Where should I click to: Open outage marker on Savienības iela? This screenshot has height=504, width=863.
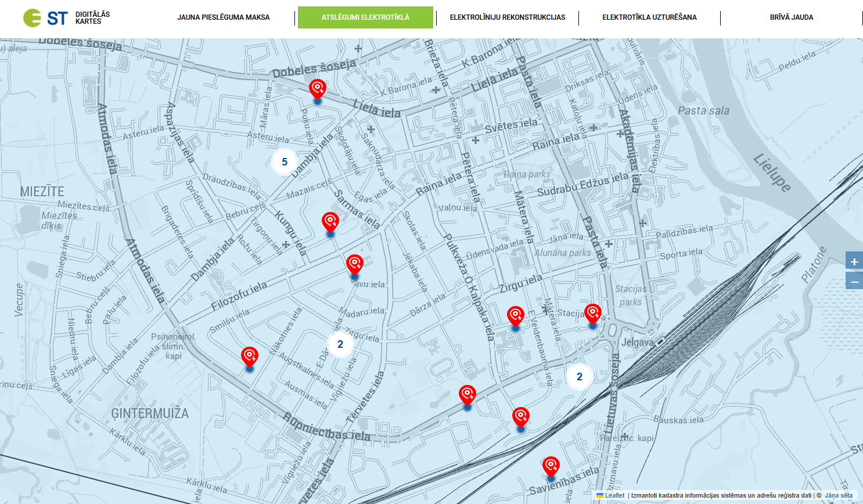click(x=551, y=467)
